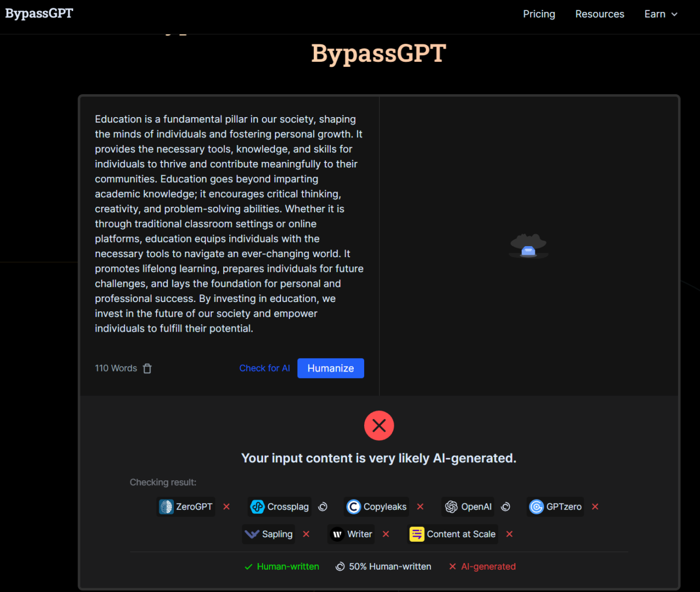Click into the Education essay text area
700x592 pixels.
point(229,224)
